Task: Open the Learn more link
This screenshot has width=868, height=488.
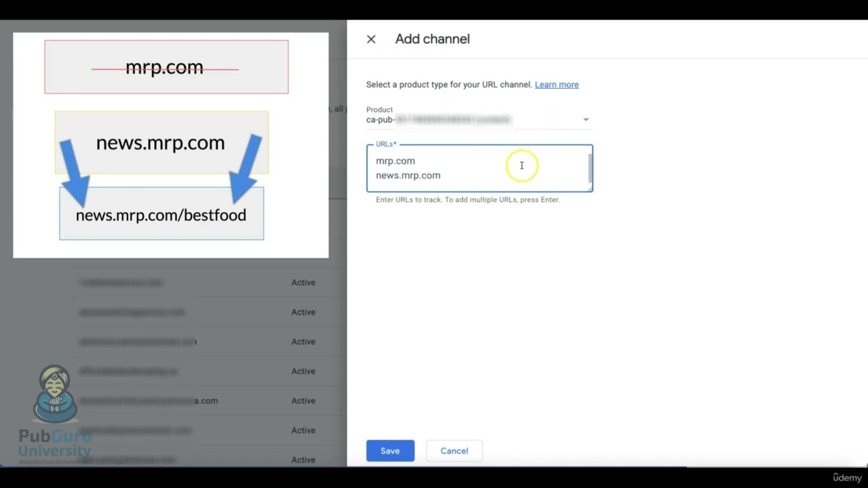Action: tap(557, 85)
